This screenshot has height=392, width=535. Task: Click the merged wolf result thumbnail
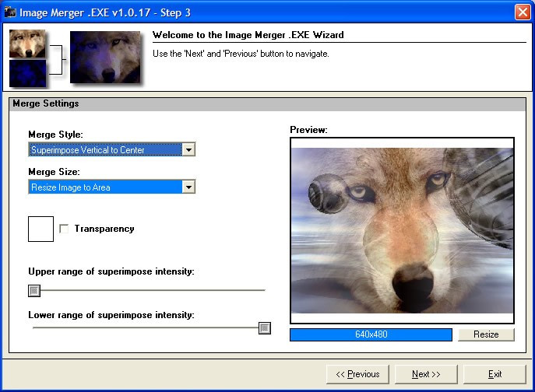[105, 57]
